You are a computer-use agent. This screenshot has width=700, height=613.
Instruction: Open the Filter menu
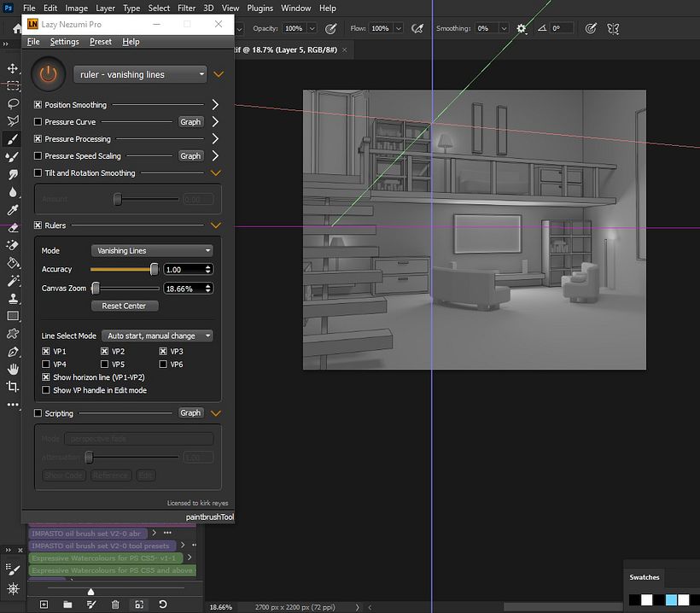point(186,8)
